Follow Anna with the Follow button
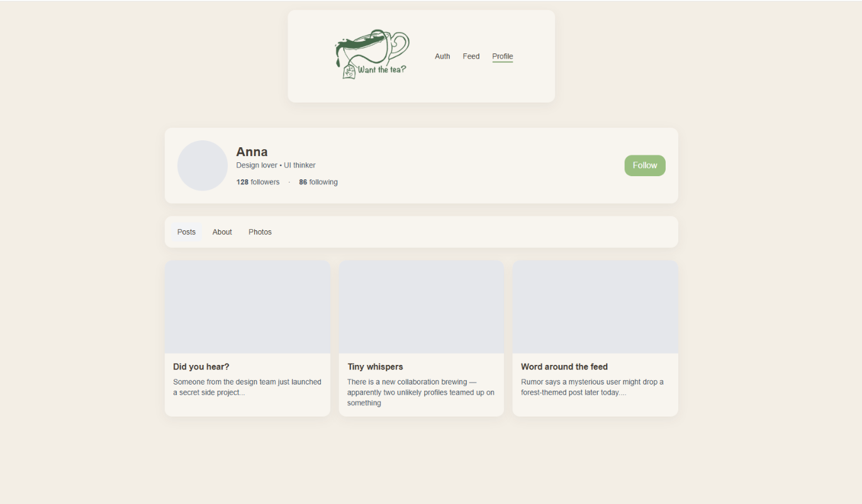This screenshot has height=504, width=862. (x=645, y=165)
